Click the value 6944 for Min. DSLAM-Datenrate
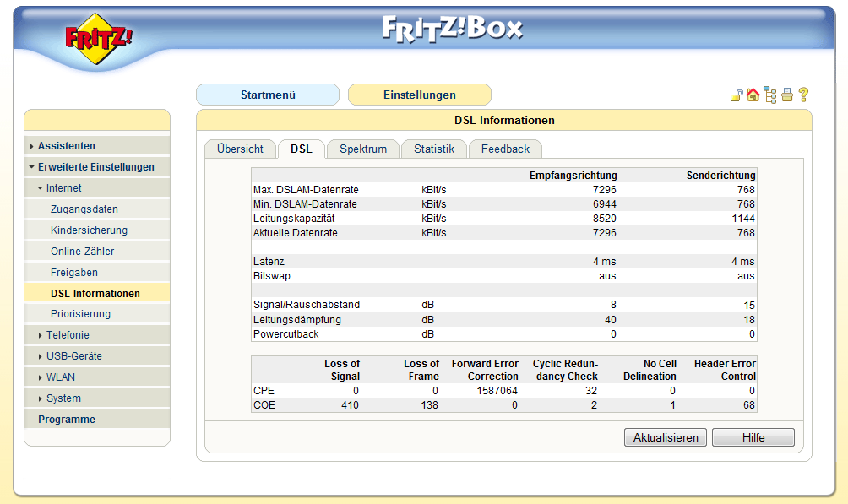The image size is (848, 504). (x=605, y=204)
